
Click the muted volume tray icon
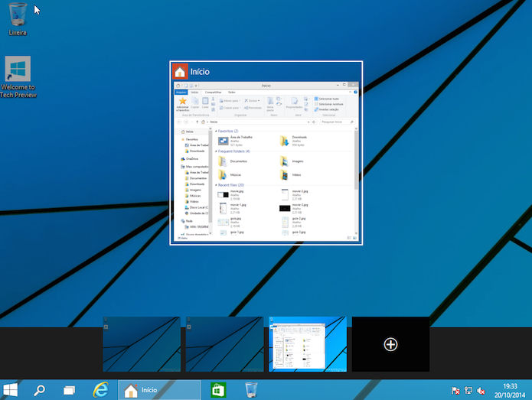[x=481, y=391]
